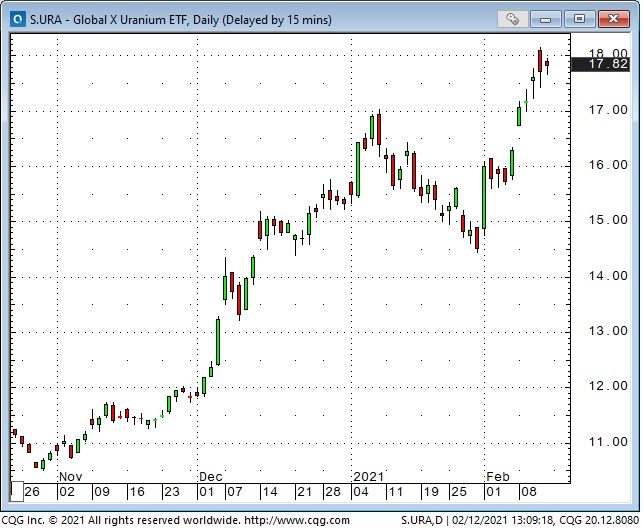Viewport: 643px width, 528px height.
Task: Click the 14 date label on time axis
Action: [269, 492]
